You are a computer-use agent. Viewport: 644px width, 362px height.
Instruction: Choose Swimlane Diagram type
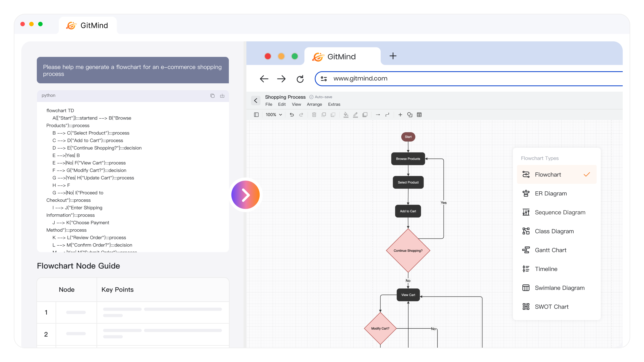coord(559,288)
